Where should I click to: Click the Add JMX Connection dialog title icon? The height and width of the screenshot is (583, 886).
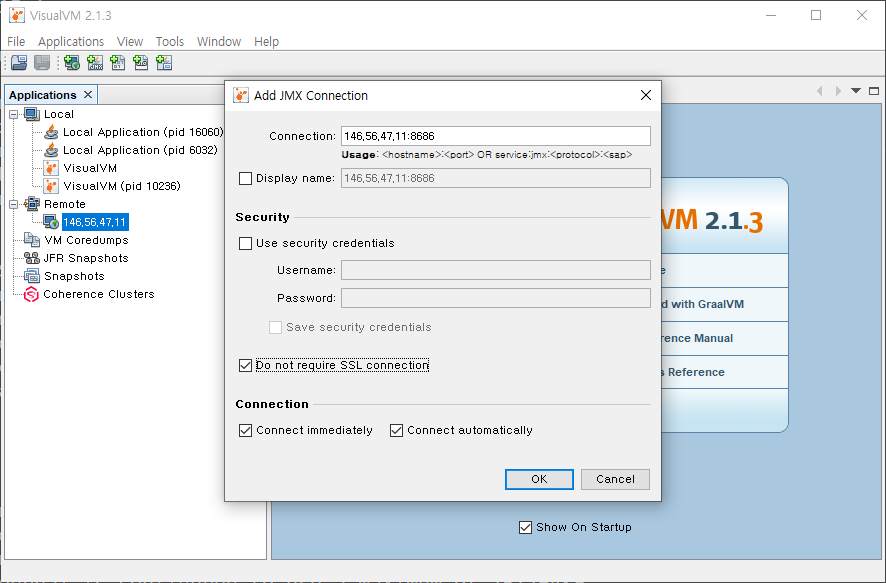[x=241, y=95]
